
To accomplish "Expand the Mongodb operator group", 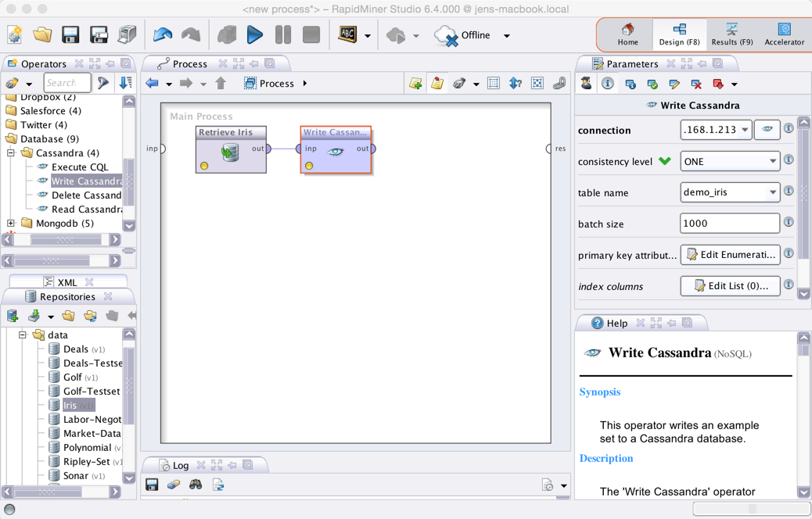I will 11,224.
